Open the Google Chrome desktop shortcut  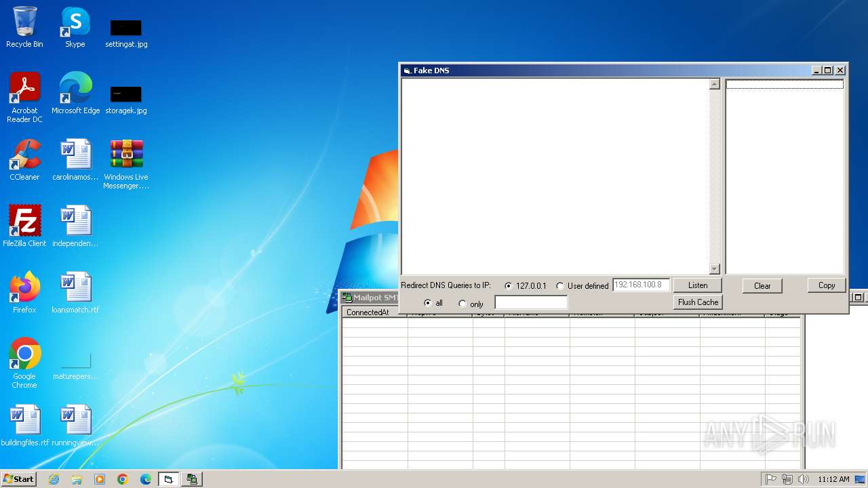point(24,363)
